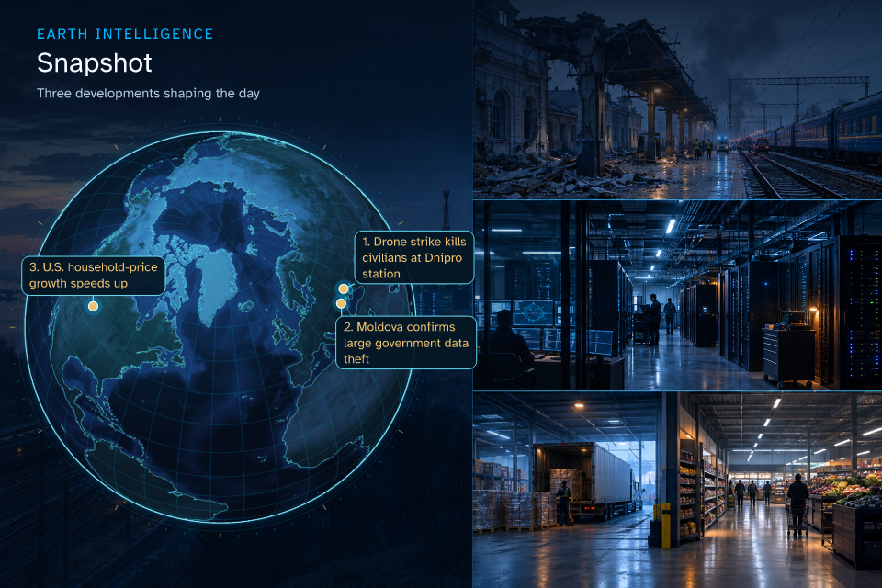Open the data center server room photo
882x588 pixels.
[677, 296]
